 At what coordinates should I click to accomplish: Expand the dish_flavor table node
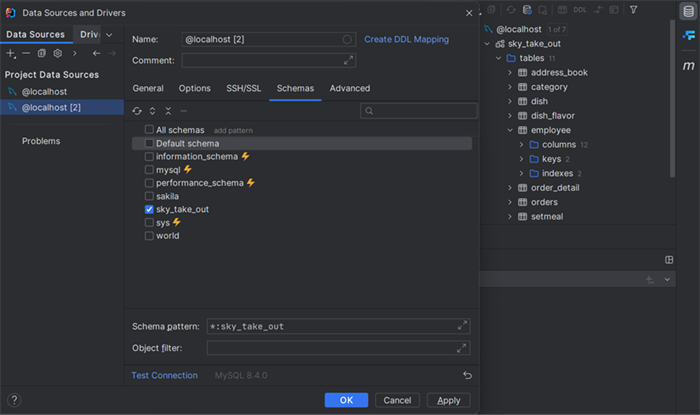click(510, 116)
